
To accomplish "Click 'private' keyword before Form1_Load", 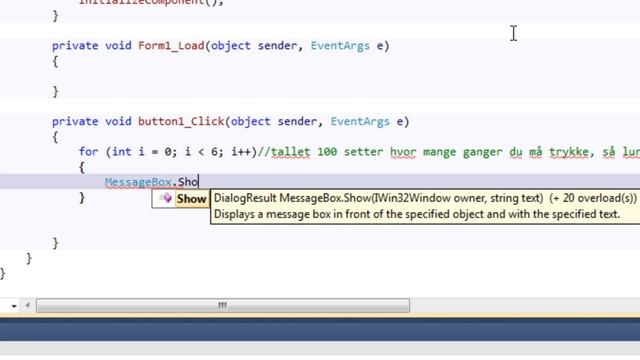I will (x=75, y=46).
